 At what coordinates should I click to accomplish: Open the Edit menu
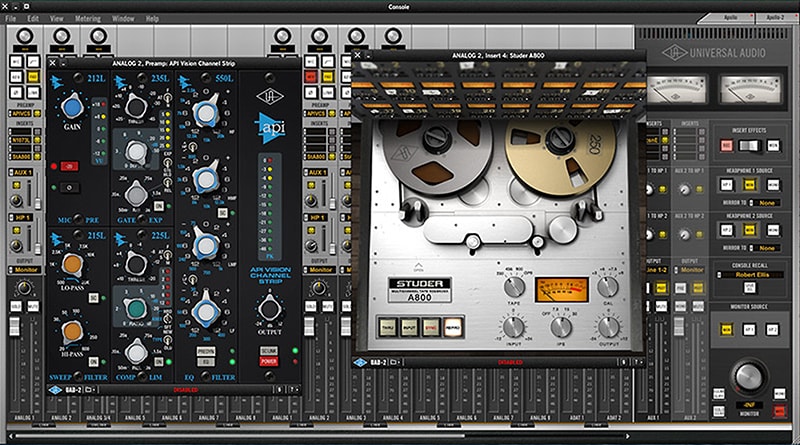pos(33,18)
